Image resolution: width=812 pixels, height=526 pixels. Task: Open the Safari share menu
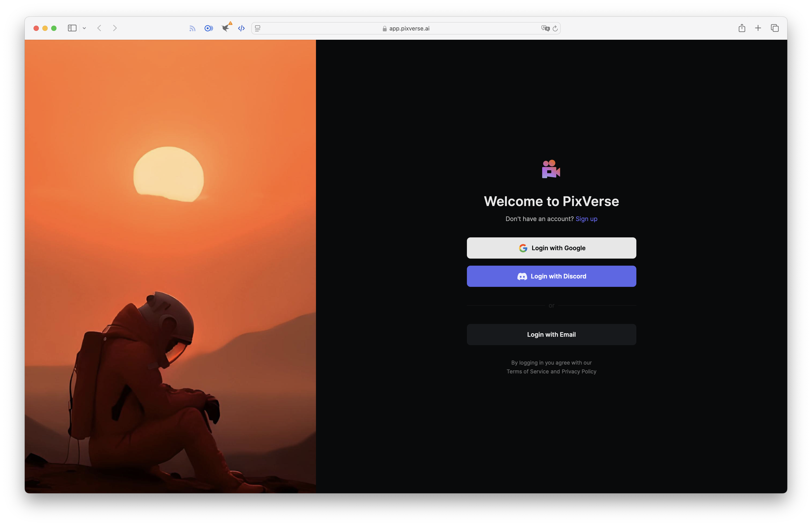pos(742,28)
